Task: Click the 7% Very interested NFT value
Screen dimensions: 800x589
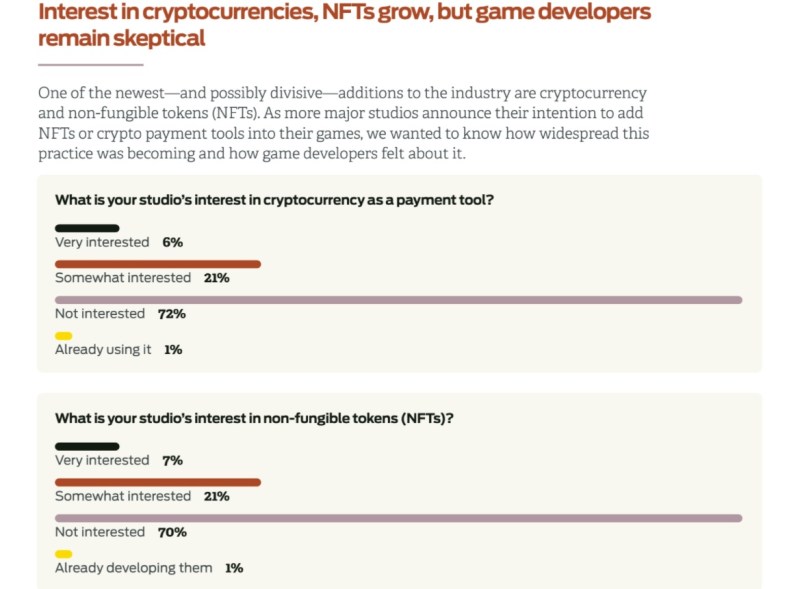Action: coord(172,460)
